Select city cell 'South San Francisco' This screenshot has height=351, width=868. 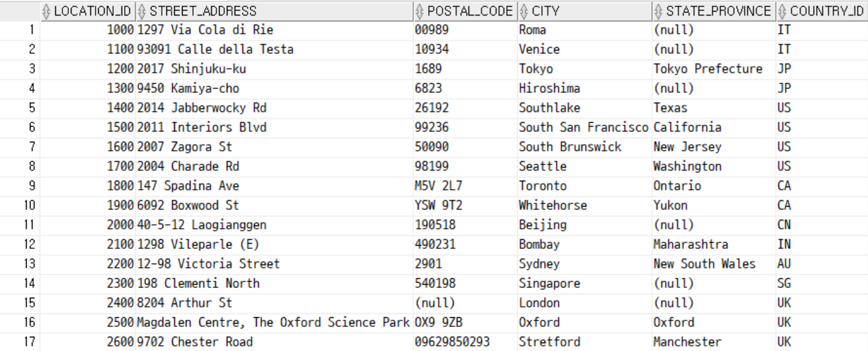coord(585,127)
